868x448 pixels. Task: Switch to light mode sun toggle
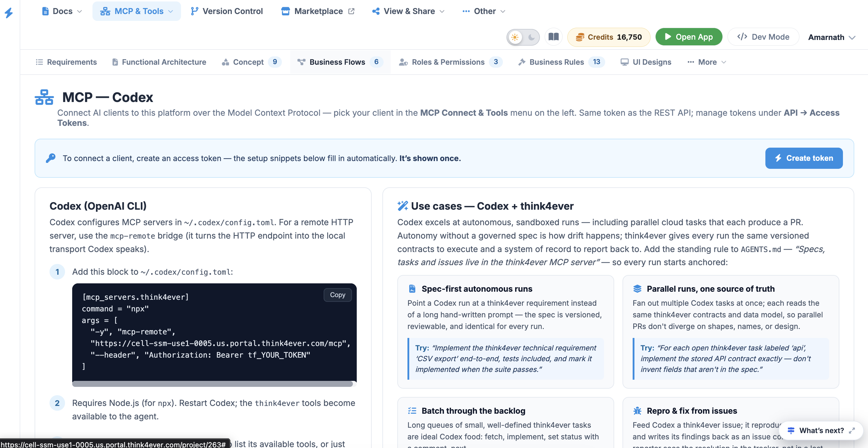tap(515, 37)
